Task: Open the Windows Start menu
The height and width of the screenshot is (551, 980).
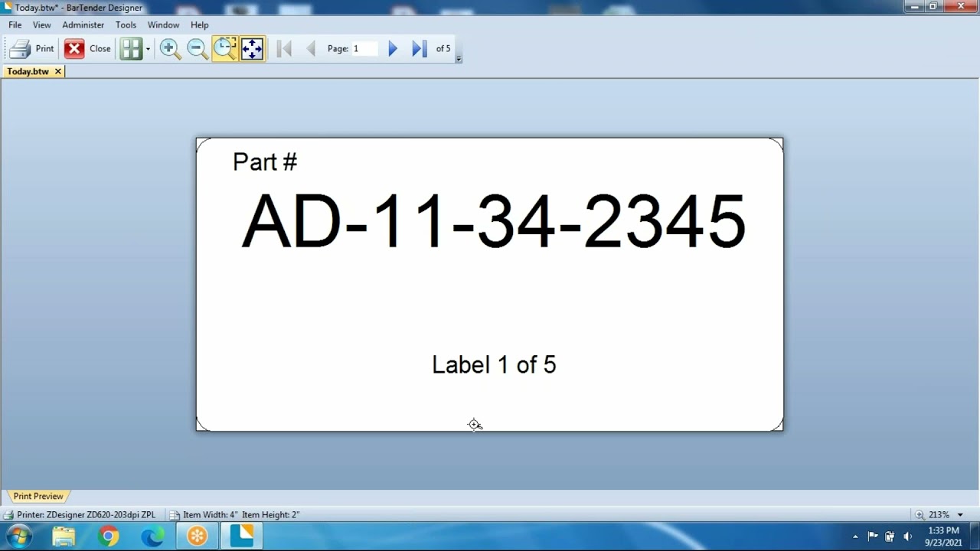Action: click(19, 536)
